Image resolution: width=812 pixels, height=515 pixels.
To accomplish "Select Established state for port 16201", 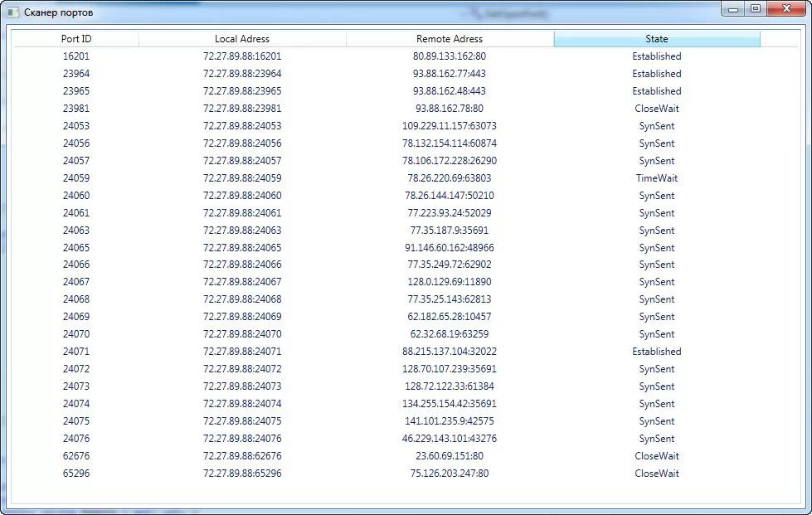I will (657, 56).
